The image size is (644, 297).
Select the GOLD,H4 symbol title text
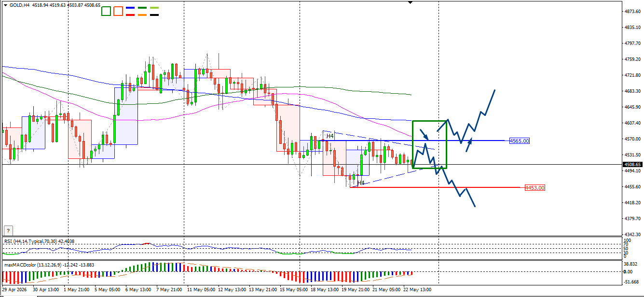(19, 5)
